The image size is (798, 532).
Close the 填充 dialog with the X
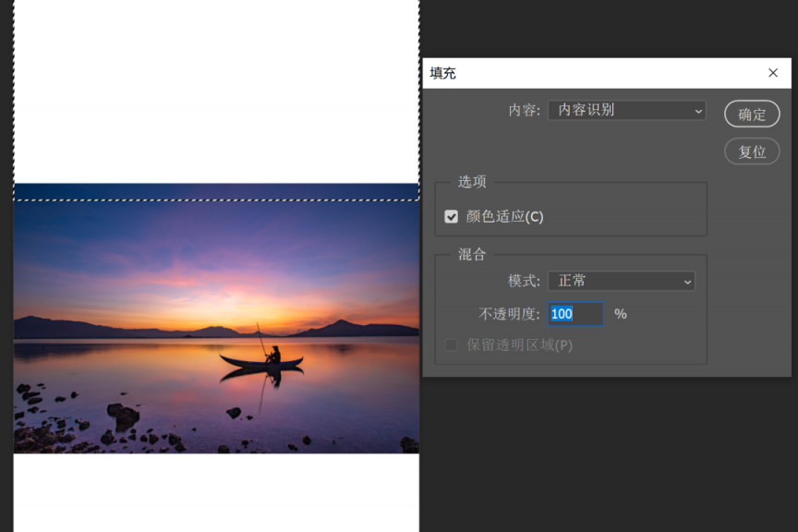[773, 73]
